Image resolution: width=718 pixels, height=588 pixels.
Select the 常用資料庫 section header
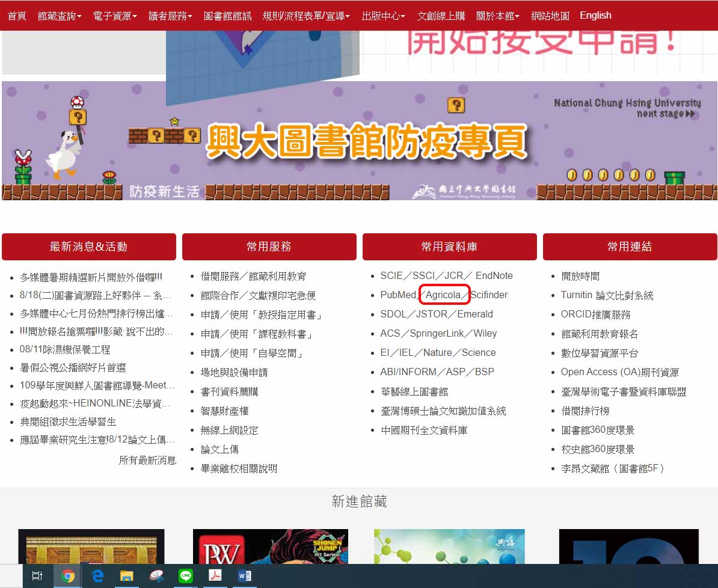coord(450,247)
